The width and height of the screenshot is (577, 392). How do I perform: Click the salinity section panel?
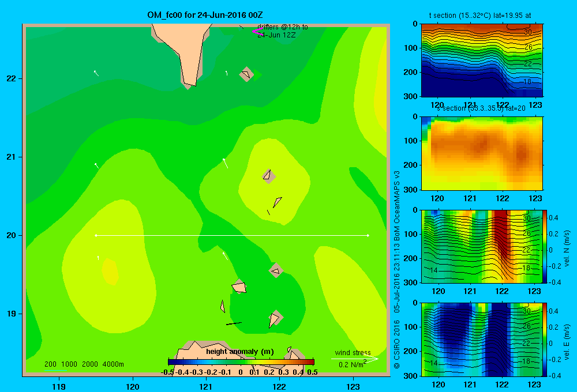[482, 153]
